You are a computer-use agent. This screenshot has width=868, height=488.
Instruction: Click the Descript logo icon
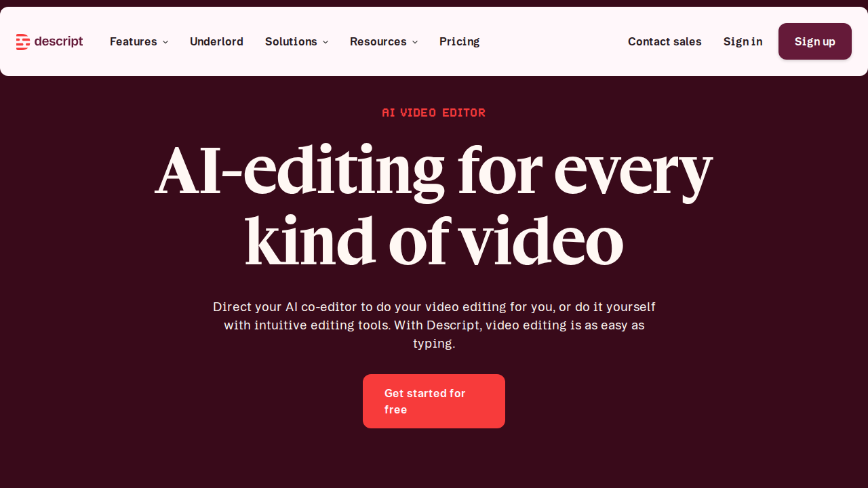tap(23, 42)
